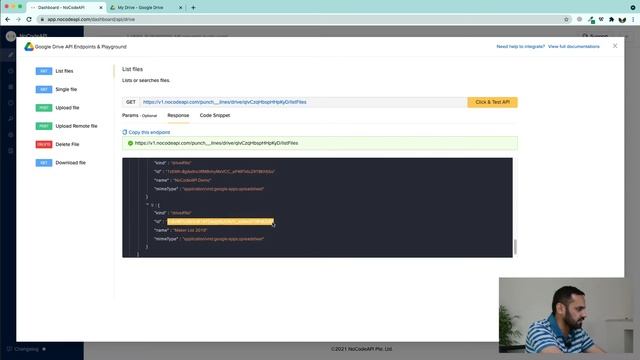Bookmark this page with the star icon
The width and height of the screenshot is (640, 360).
pos(566,19)
